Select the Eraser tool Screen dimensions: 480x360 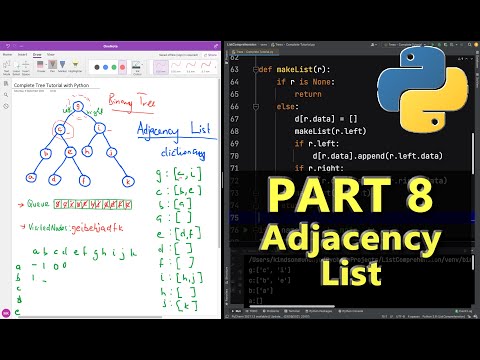[40, 66]
